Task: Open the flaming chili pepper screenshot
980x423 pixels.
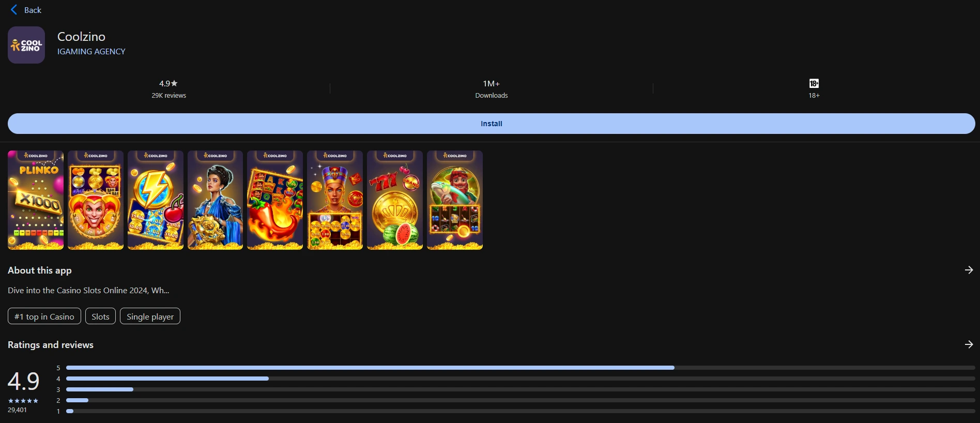Action: click(275, 200)
